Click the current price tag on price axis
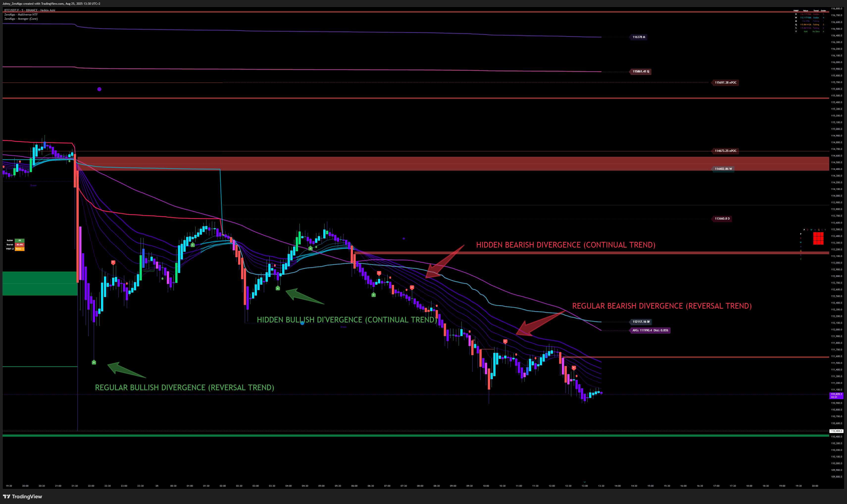 [x=836, y=395]
